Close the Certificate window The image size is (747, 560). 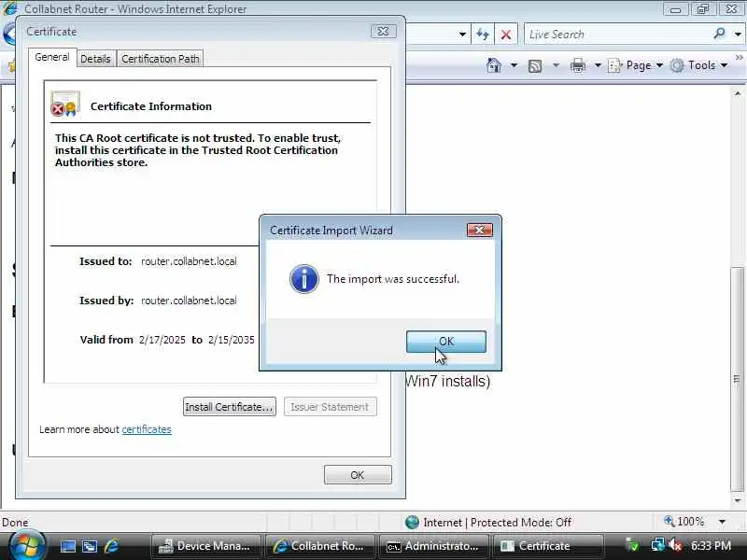pos(383,32)
